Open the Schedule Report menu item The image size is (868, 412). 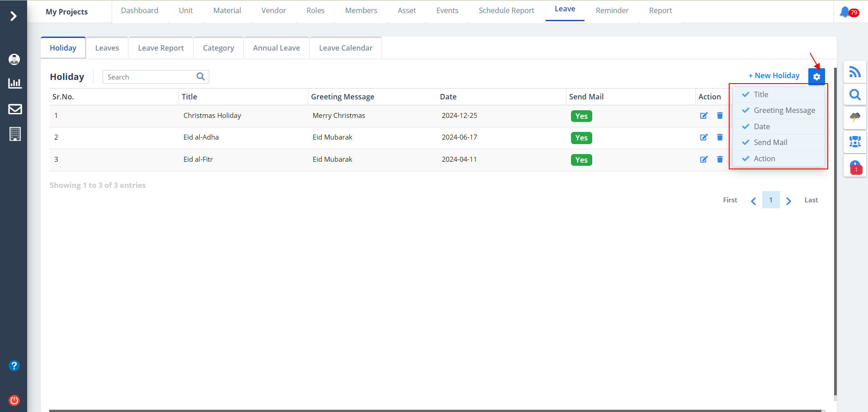[506, 10]
